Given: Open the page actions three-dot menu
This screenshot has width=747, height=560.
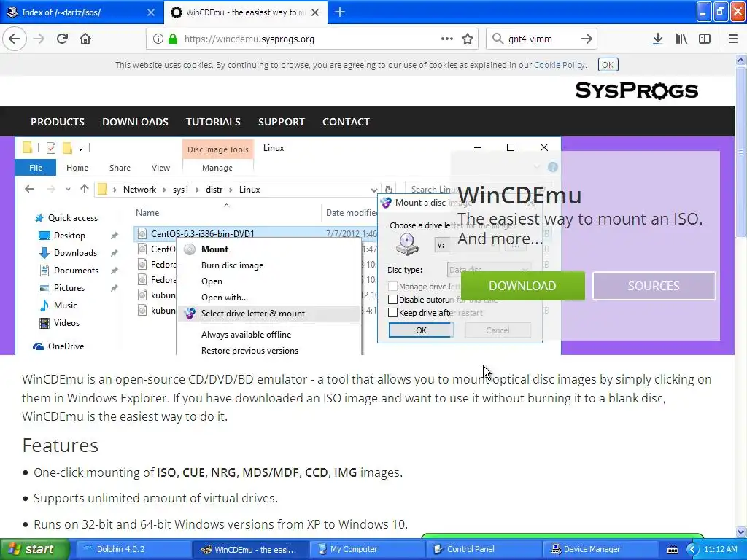Looking at the screenshot, I should point(447,39).
